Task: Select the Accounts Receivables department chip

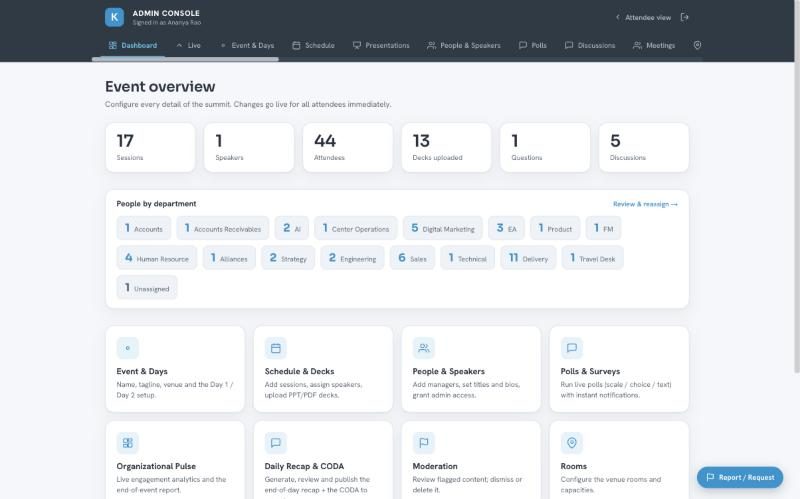Action: tap(222, 228)
